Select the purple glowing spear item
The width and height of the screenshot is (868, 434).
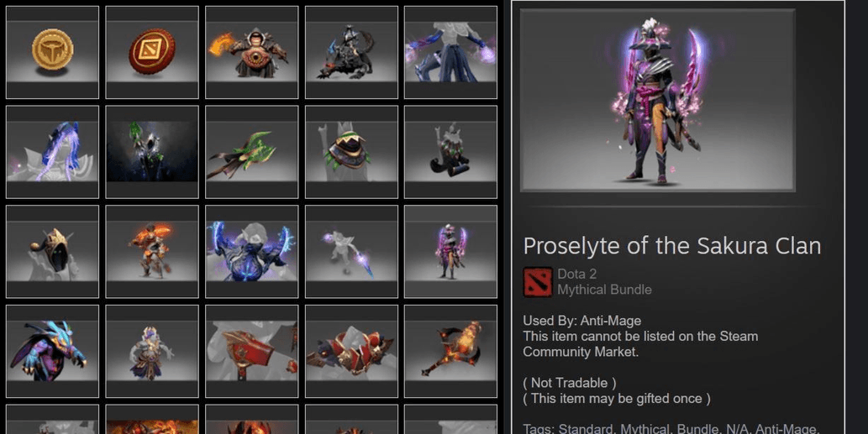tap(351, 251)
